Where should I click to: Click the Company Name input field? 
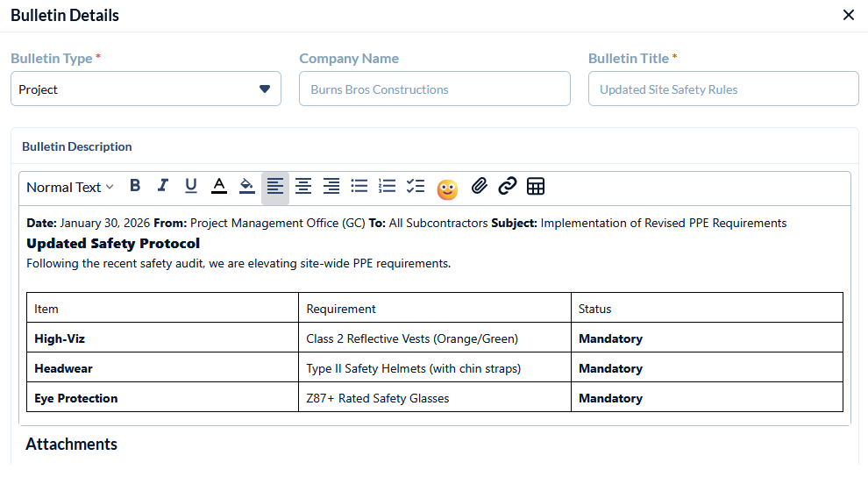(x=434, y=89)
